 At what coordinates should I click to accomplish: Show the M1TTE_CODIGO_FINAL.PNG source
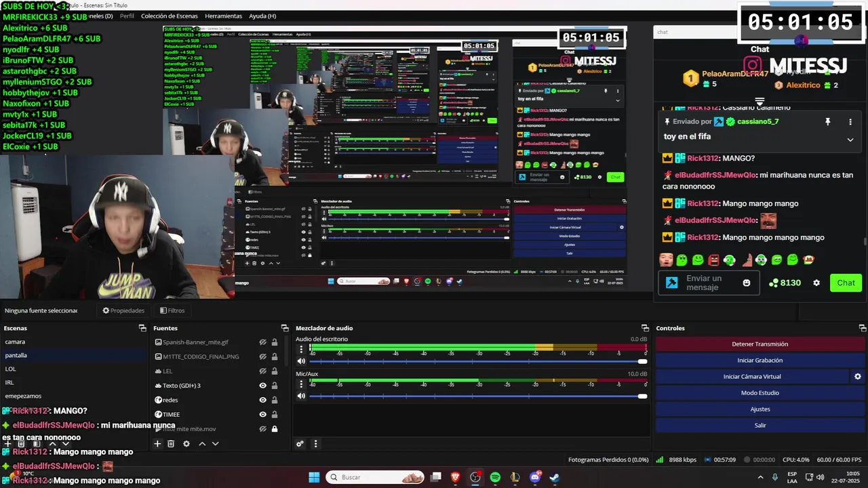coord(262,357)
